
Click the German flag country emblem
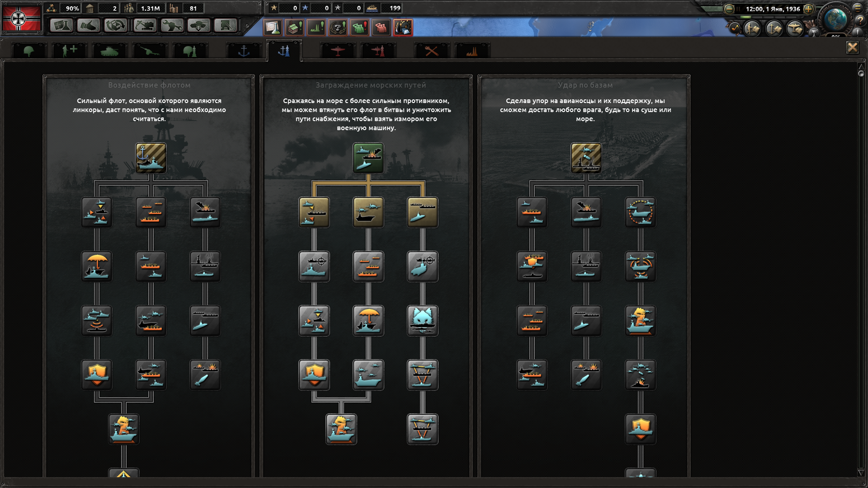click(x=21, y=19)
